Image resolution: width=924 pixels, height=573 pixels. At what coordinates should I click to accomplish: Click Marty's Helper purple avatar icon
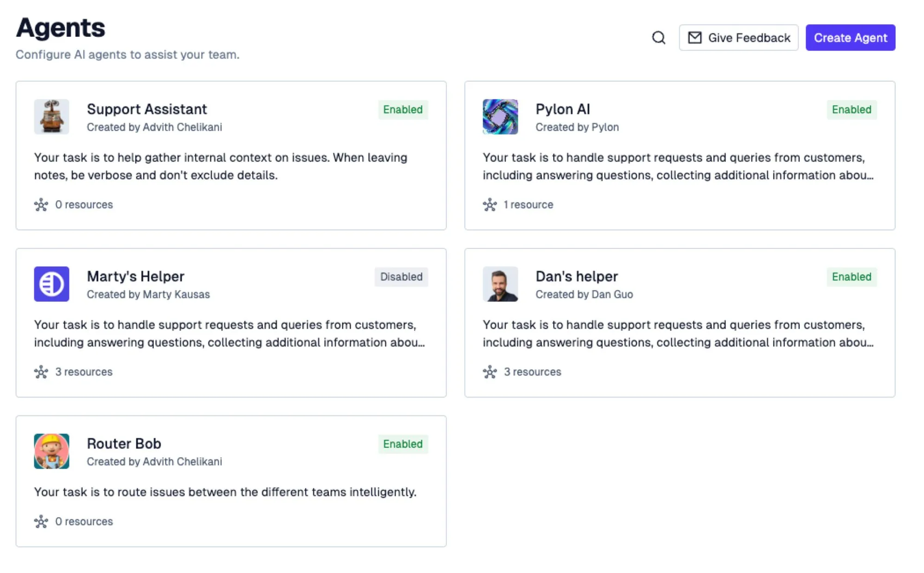click(52, 284)
